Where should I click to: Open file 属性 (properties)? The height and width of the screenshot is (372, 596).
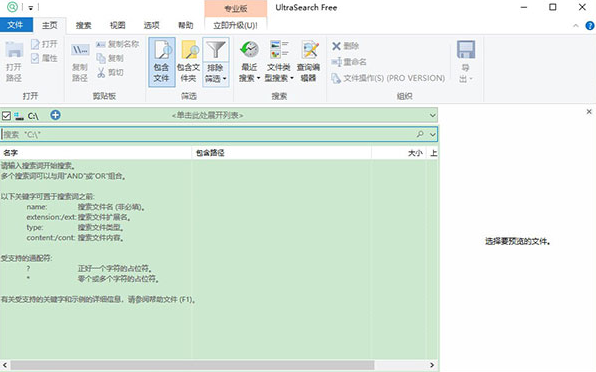click(44, 58)
